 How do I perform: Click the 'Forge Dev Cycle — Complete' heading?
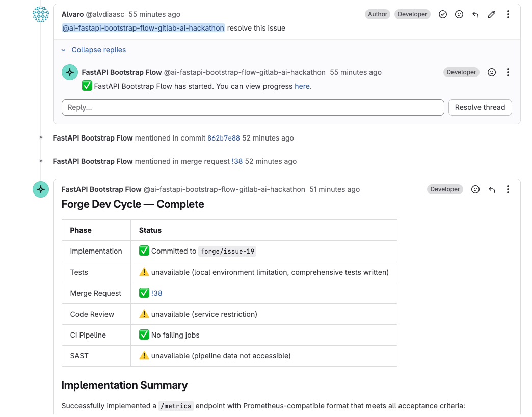132,204
